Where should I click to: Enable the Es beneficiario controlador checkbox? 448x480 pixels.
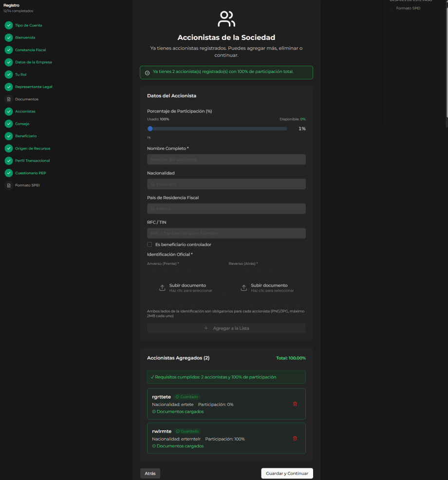pos(149,244)
